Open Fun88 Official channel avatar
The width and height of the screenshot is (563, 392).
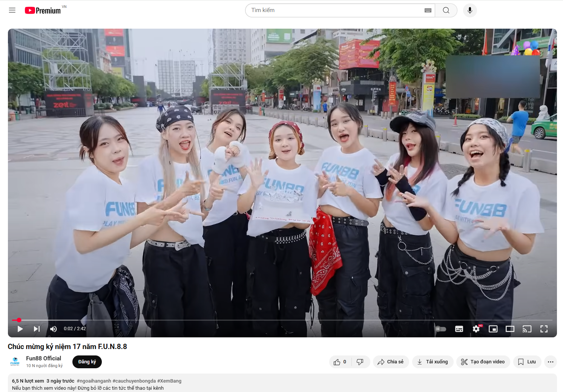click(15, 361)
